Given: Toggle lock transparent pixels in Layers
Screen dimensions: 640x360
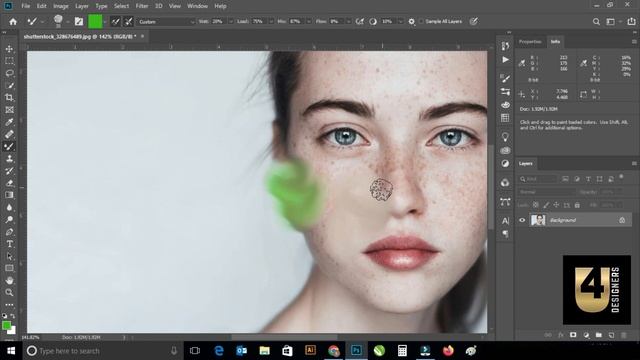Looking at the screenshot, I should (x=536, y=205).
